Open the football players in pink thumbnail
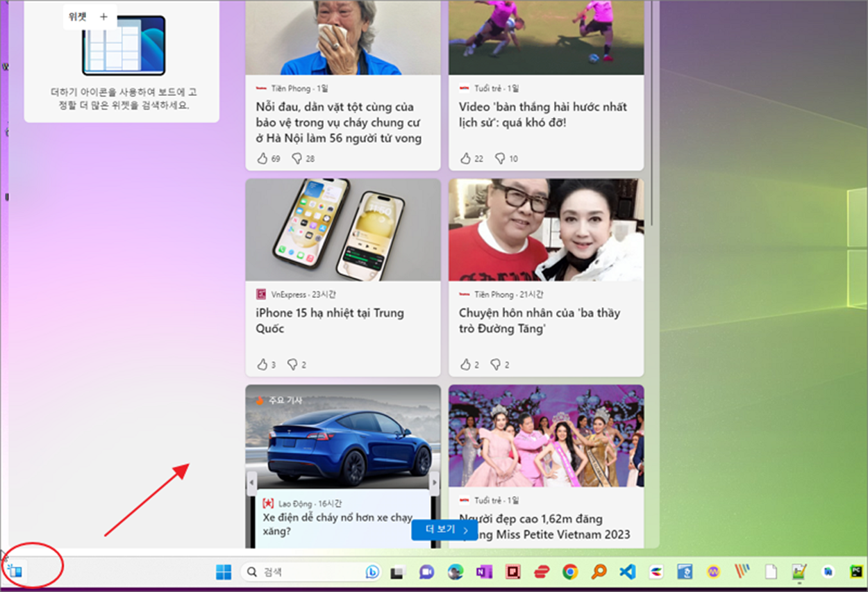Screen dimensions: 868x592 (x=546, y=37)
